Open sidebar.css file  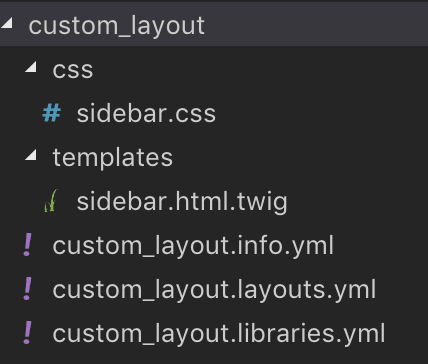(x=146, y=114)
